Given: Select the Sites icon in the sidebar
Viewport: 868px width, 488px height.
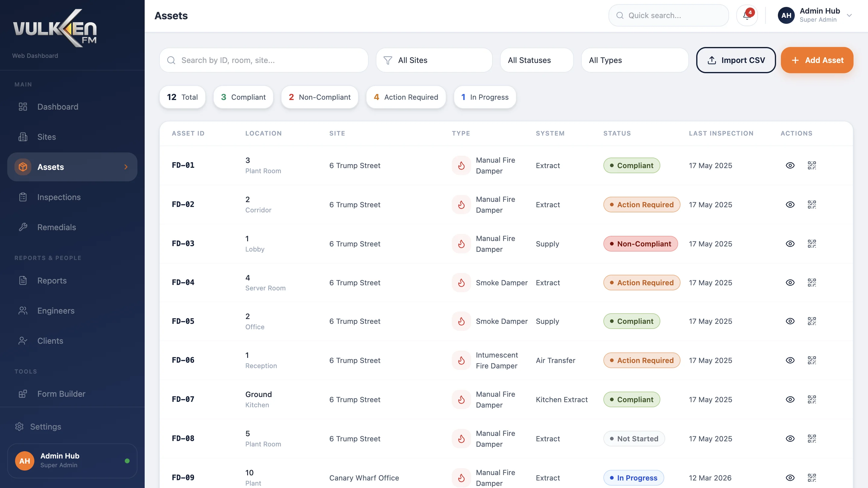Looking at the screenshot, I should (x=23, y=137).
